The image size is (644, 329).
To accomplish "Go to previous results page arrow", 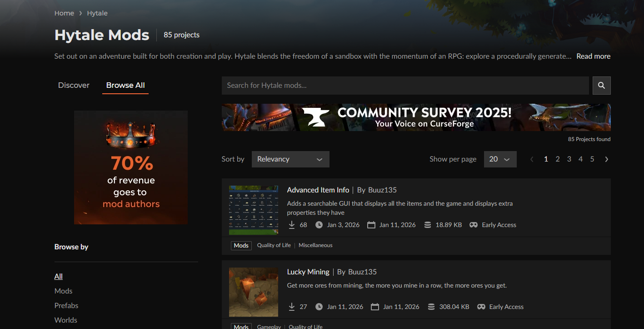I will [x=532, y=159].
